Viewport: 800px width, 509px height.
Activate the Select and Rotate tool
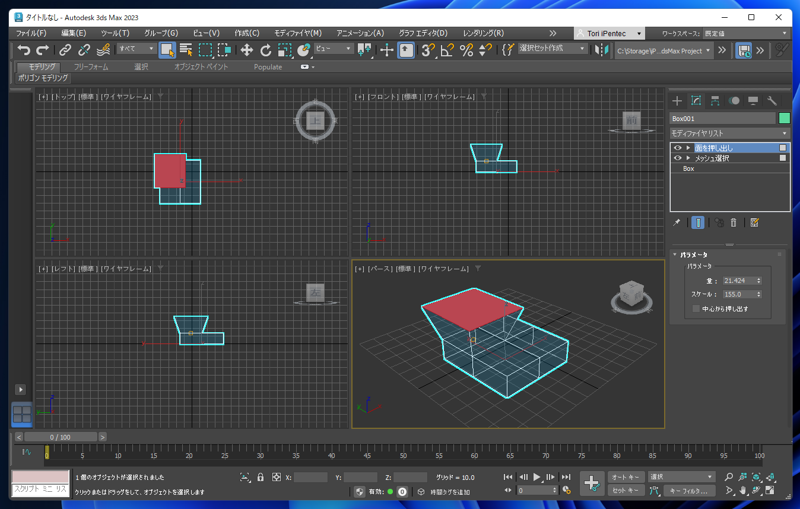click(x=265, y=50)
